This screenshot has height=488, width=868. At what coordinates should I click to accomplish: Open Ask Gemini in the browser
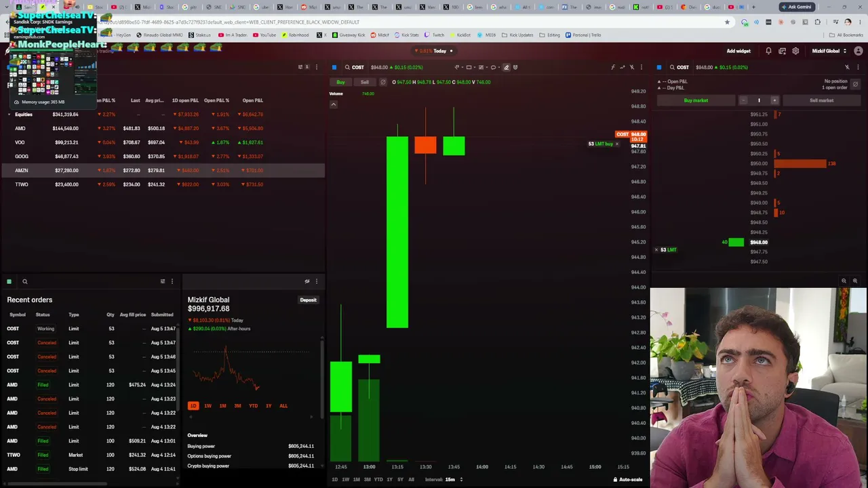click(x=796, y=7)
